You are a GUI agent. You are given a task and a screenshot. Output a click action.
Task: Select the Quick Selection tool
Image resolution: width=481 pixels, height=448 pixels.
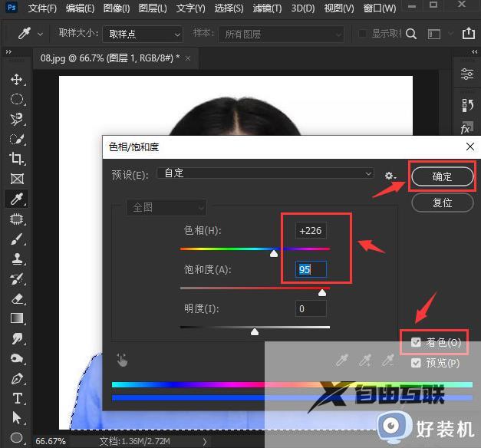pos(17,139)
